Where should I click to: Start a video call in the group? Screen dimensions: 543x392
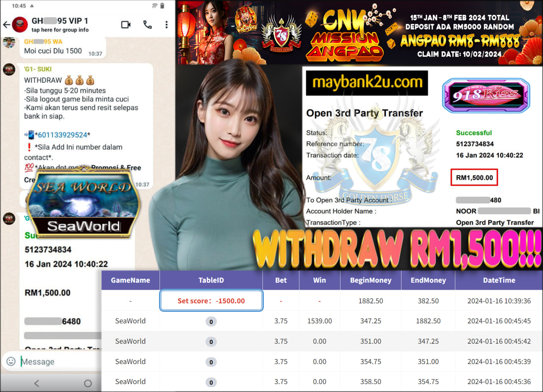coord(126,25)
